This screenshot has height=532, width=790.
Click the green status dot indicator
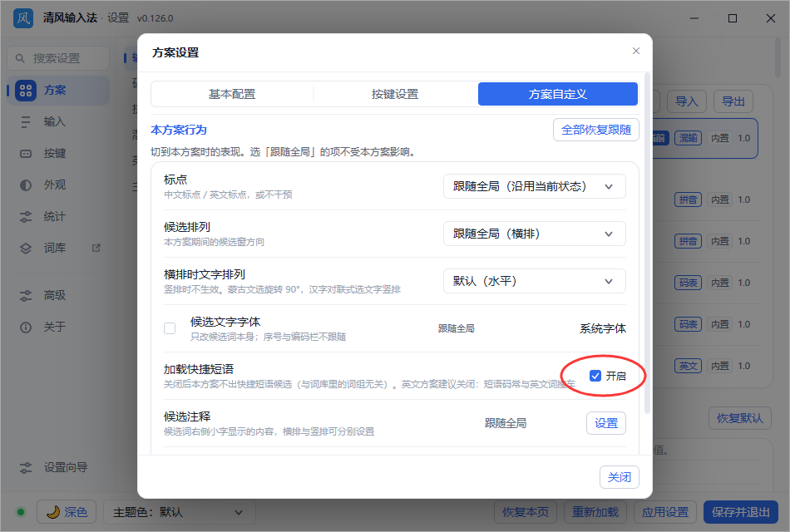[21, 512]
